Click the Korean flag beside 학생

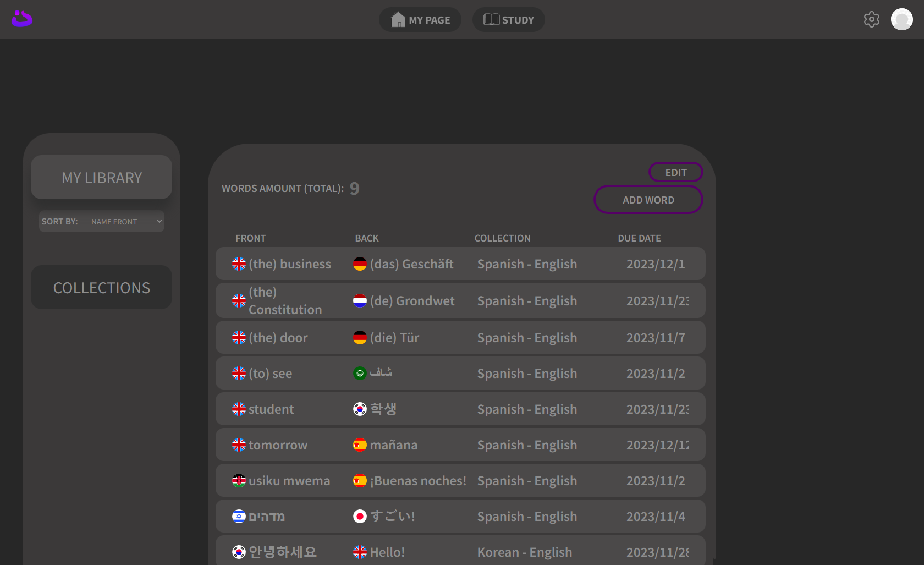[360, 409]
